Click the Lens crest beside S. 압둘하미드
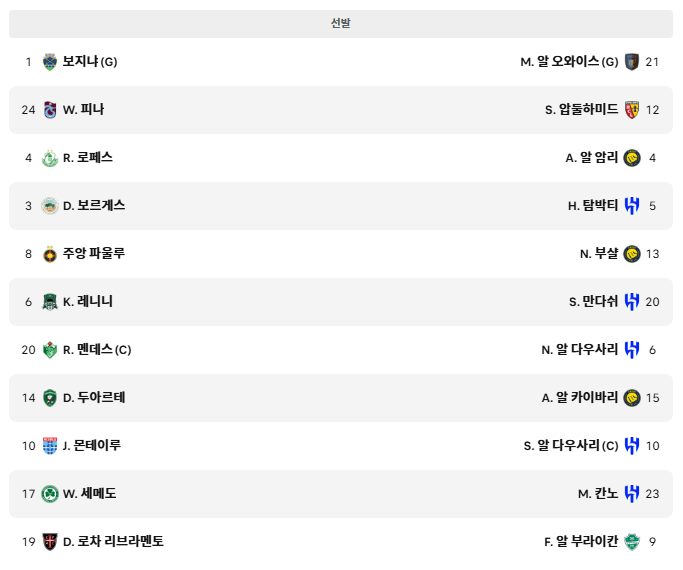Screen dimensions: 683x570 [632, 110]
